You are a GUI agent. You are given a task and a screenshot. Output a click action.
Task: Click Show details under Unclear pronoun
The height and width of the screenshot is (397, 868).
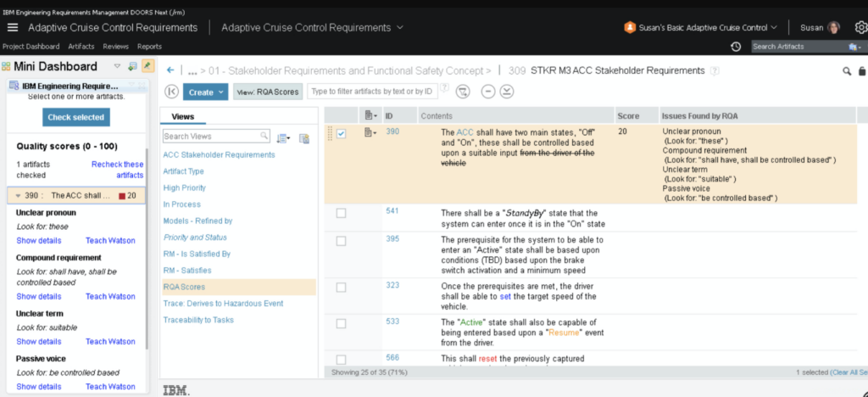click(x=39, y=240)
